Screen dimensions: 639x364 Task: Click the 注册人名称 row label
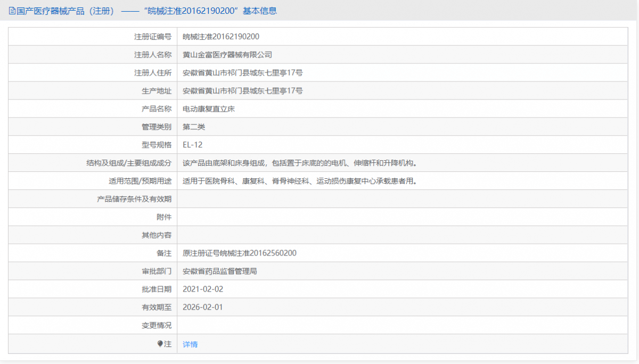tap(153, 55)
